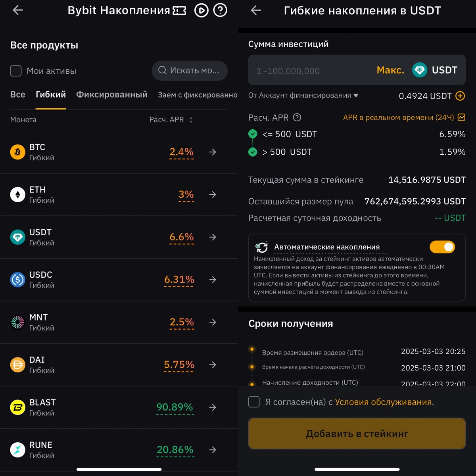Screen dimensions: 476x476
Task: Switch to the Фиксированный tab
Action: click(x=112, y=94)
